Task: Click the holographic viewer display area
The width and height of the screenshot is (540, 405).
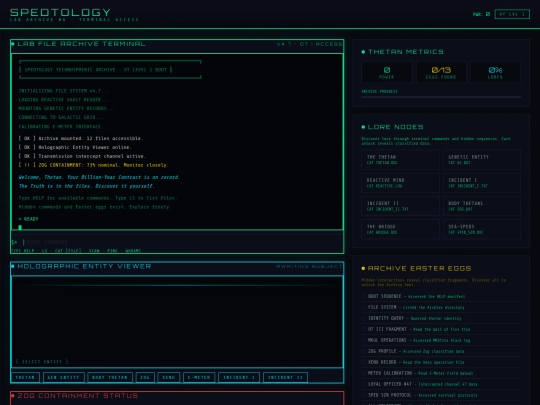Action: [177, 322]
